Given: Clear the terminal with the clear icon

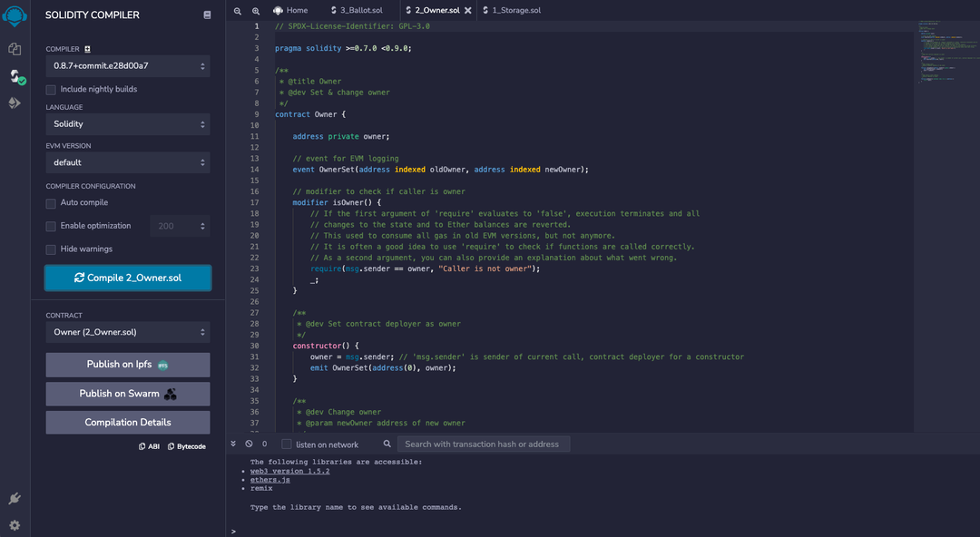Looking at the screenshot, I should 249,444.
